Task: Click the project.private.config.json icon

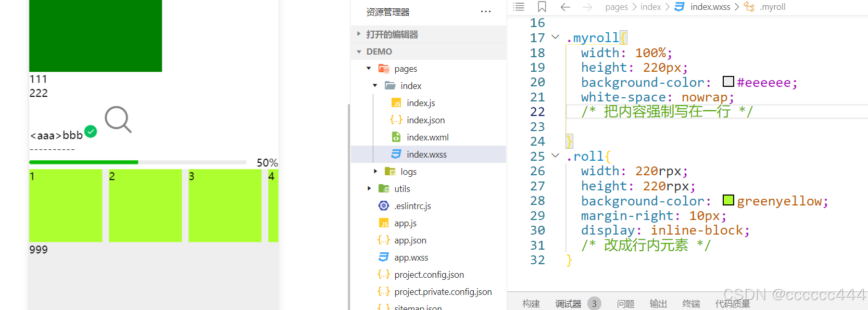Action: [x=384, y=292]
